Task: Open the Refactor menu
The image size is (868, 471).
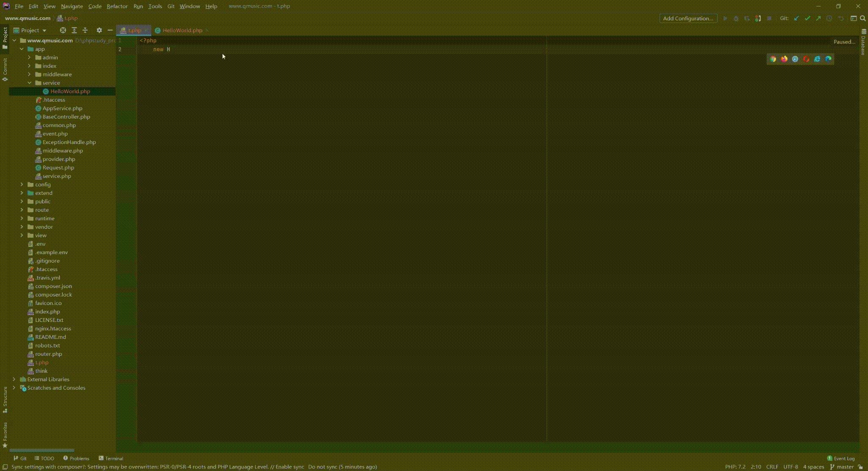Action: pos(117,6)
